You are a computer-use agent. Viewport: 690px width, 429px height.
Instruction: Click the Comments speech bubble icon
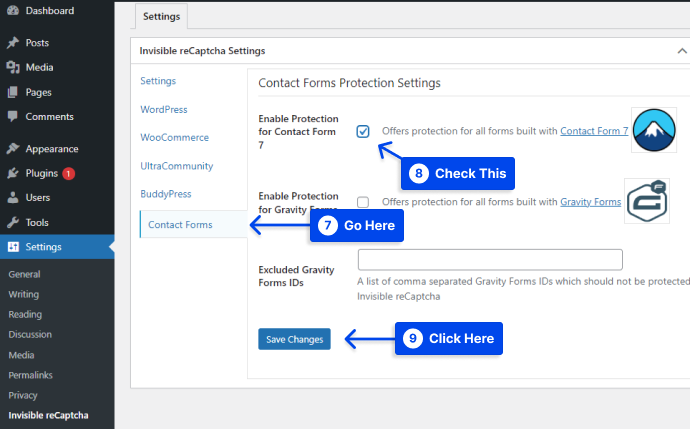(x=13, y=116)
